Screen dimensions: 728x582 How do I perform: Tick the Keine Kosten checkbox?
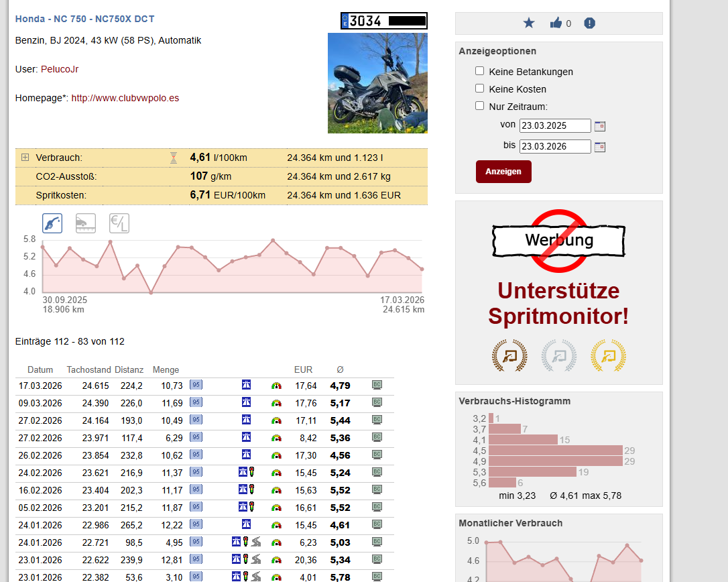pyautogui.click(x=479, y=89)
